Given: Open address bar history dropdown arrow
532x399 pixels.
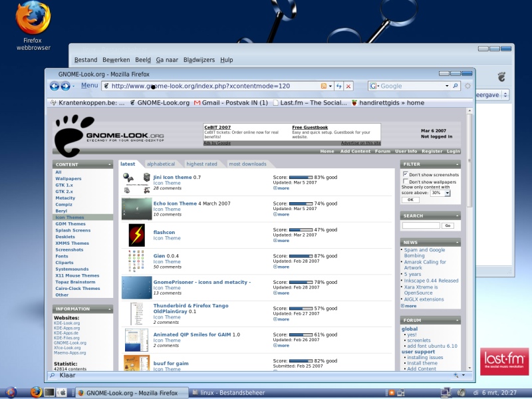Looking at the screenshot, I should [x=330, y=86].
